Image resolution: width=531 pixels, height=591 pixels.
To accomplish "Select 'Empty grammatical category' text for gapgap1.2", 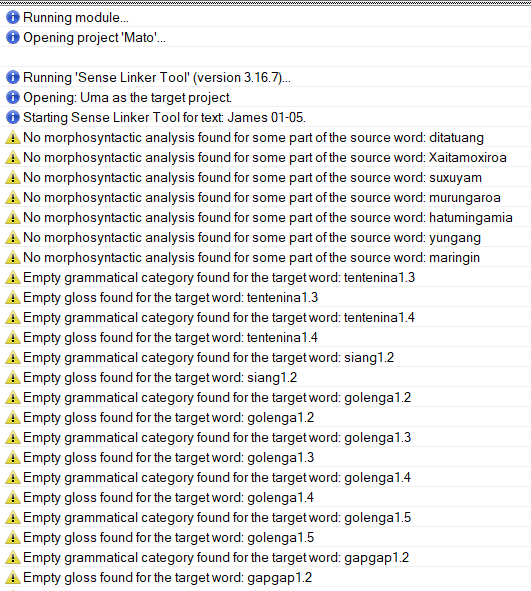I will click(216, 557).
